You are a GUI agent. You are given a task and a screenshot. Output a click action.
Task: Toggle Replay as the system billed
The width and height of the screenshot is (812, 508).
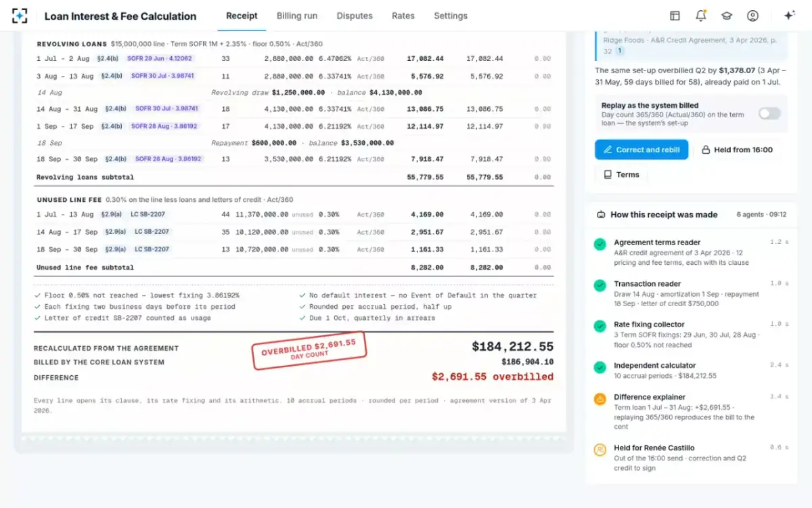click(x=769, y=113)
